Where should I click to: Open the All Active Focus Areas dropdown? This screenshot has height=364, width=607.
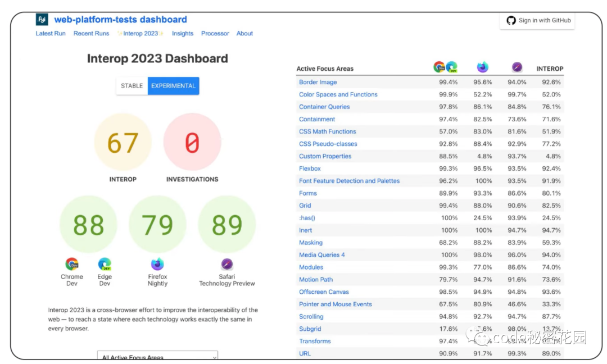(x=157, y=356)
